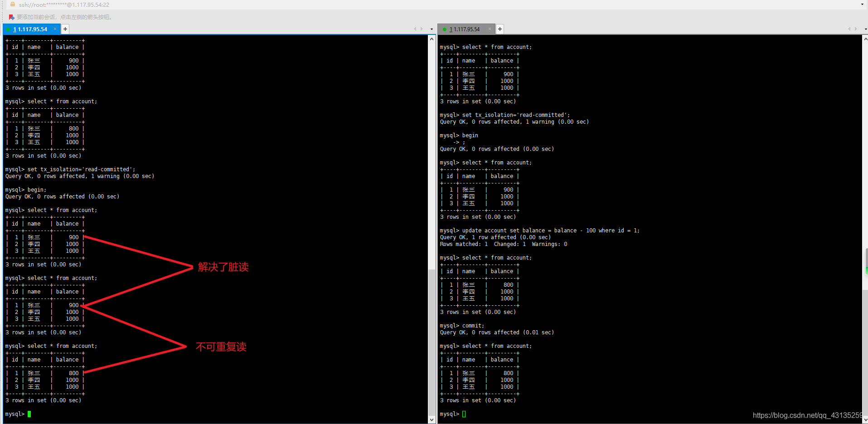Click the right terminal scrollbar up arrow
The width and height of the screenshot is (868, 424).
865,39
